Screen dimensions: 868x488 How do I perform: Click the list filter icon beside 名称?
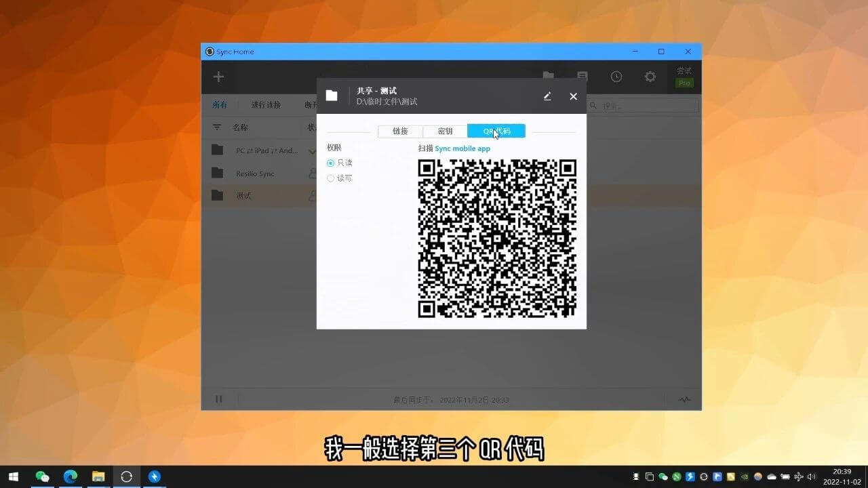coord(217,127)
